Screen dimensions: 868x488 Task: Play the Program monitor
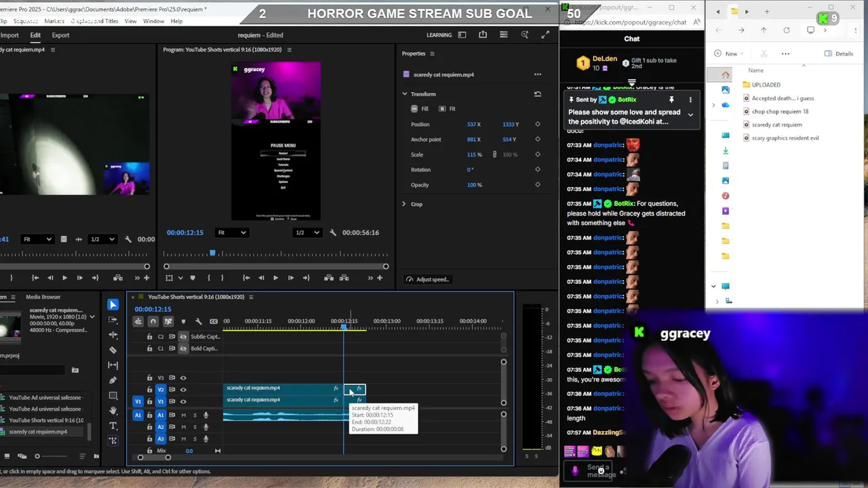pyautogui.click(x=275, y=278)
